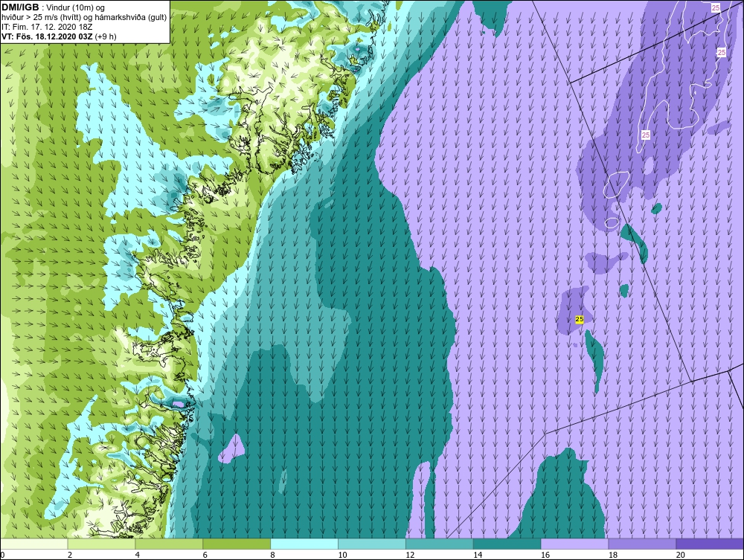Pick the 16–18 m/s light lavender legend swatch
Image resolution: width=744 pixels, height=560 pixels.
click(x=574, y=544)
